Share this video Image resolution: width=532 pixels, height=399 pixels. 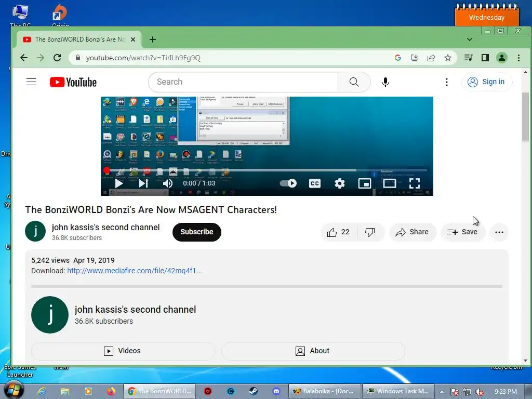tap(412, 232)
